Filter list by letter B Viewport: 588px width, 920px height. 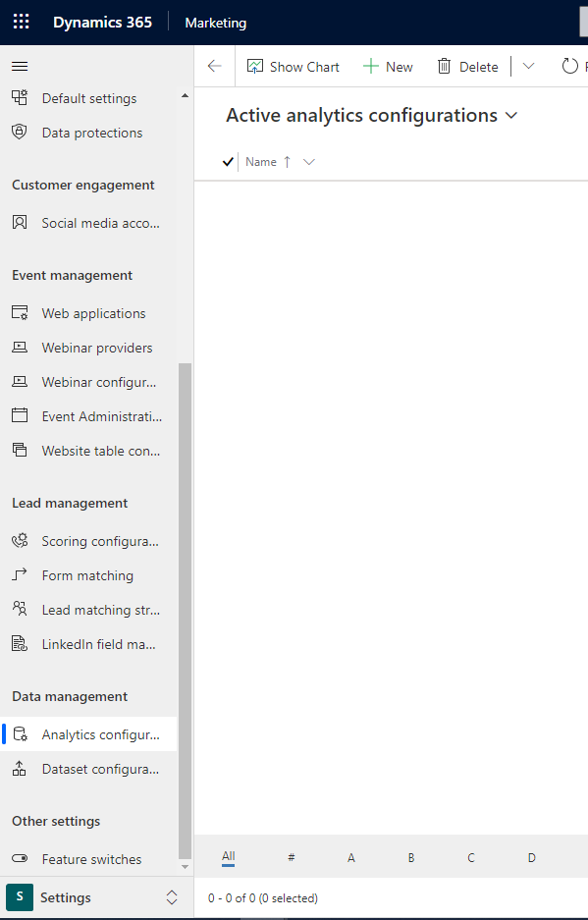411,858
